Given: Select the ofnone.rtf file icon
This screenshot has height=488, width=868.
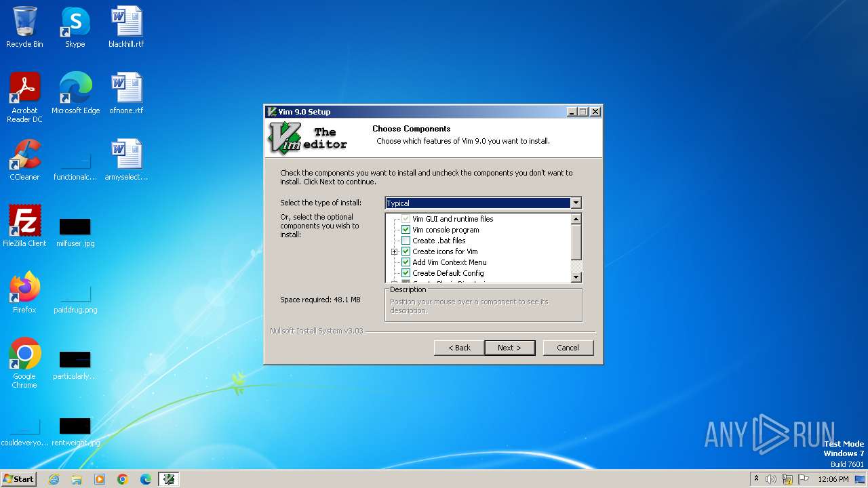Looking at the screenshot, I should tap(126, 94).
